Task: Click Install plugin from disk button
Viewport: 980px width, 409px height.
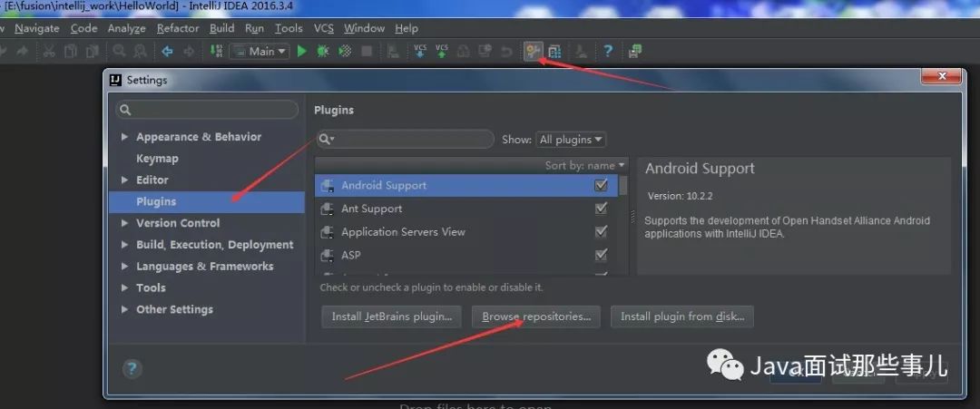Action: click(x=682, y=316)
